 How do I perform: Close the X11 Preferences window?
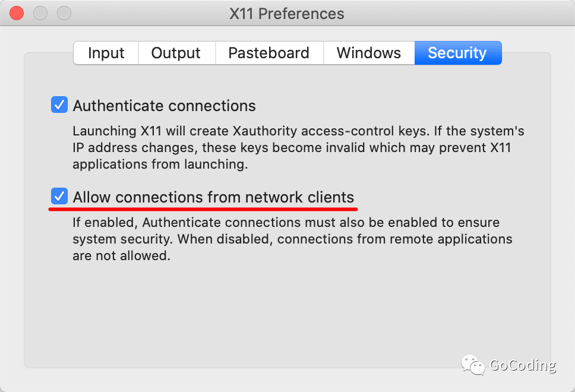click(x=17, y=13)
